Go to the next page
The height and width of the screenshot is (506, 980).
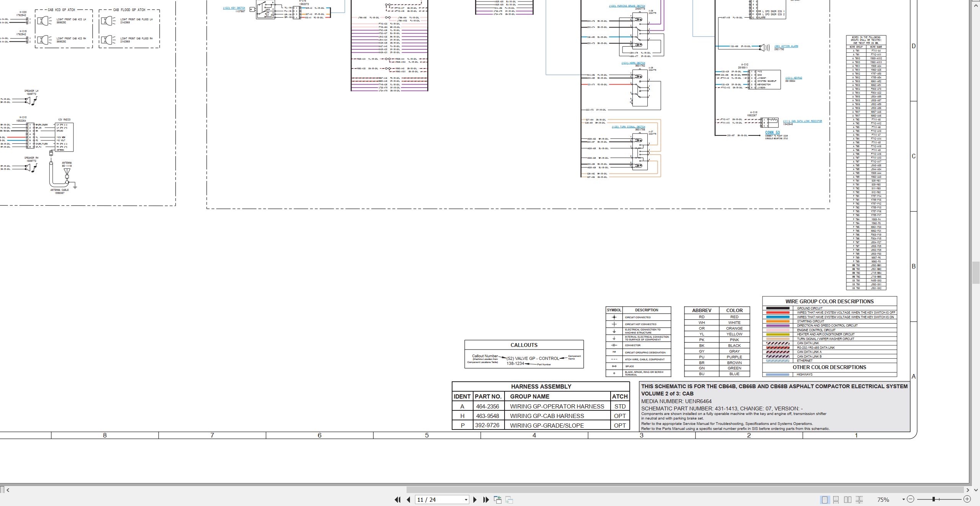pos(475,499)
